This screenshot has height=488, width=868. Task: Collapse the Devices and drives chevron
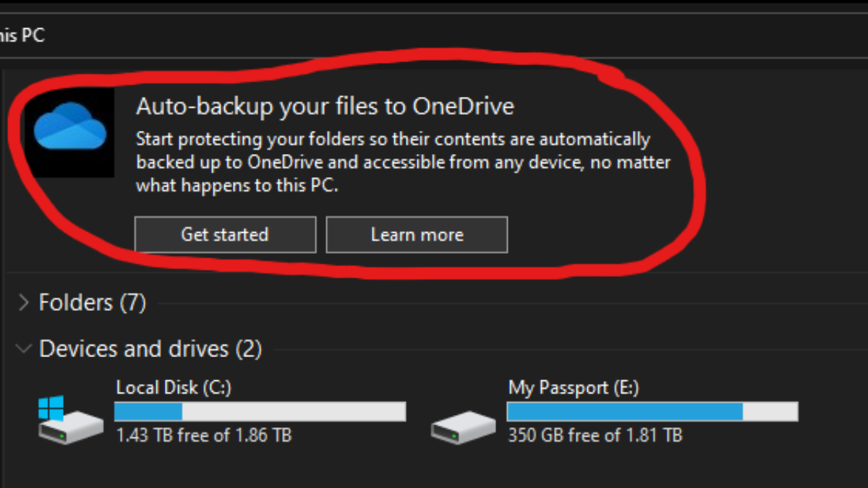pyautogui.click(x=23, y=349)
